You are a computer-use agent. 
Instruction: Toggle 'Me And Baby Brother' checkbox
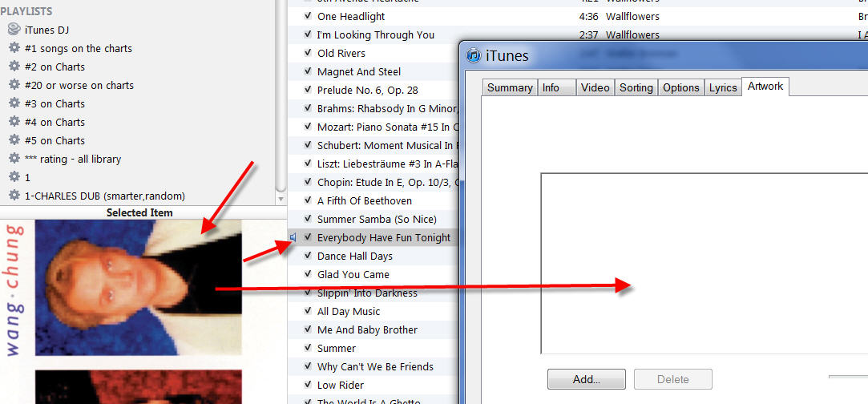tap(308, 329)
